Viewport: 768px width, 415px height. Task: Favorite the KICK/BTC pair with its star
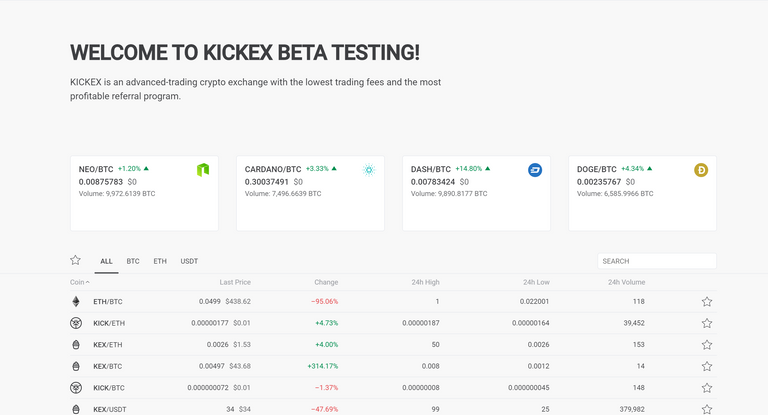(707, 388)
